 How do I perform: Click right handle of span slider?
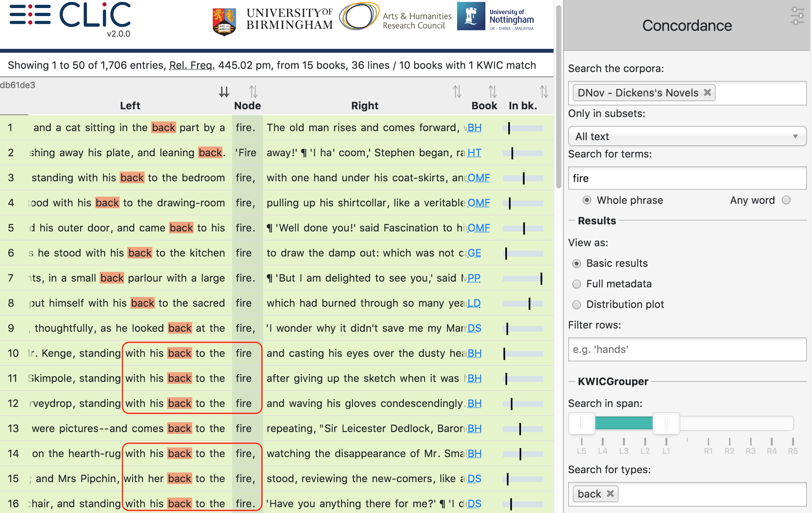pyautogui.click(x=666, y=423)
